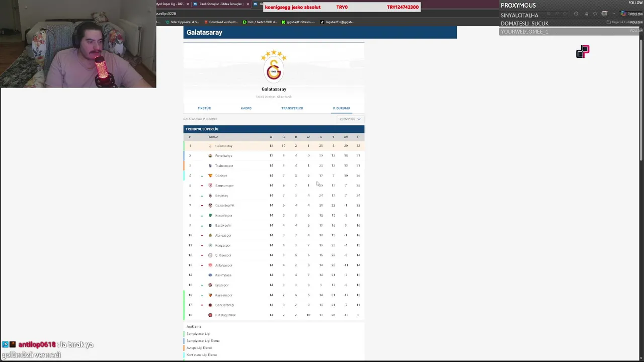644x362 pixels.
Task: Click the page vertical scrollbar
Action: click(x=641, y=101)
